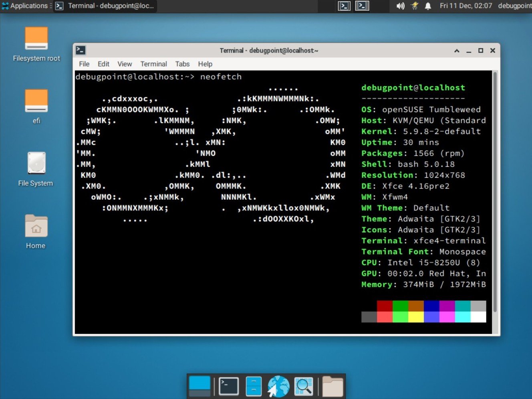The width and height of the screenshot is (532, 399).
Task: Switch to the first workspace in the panel pager
Action: [344, 6]
